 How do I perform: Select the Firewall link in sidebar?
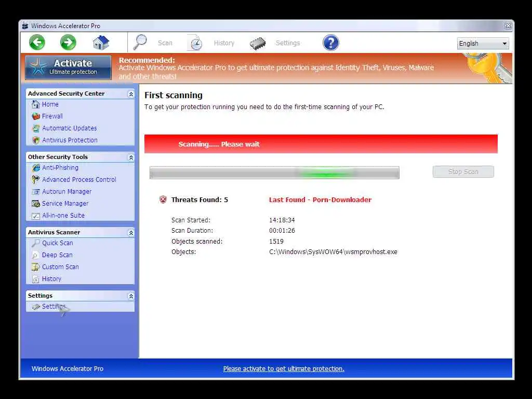tap(52, 116)
